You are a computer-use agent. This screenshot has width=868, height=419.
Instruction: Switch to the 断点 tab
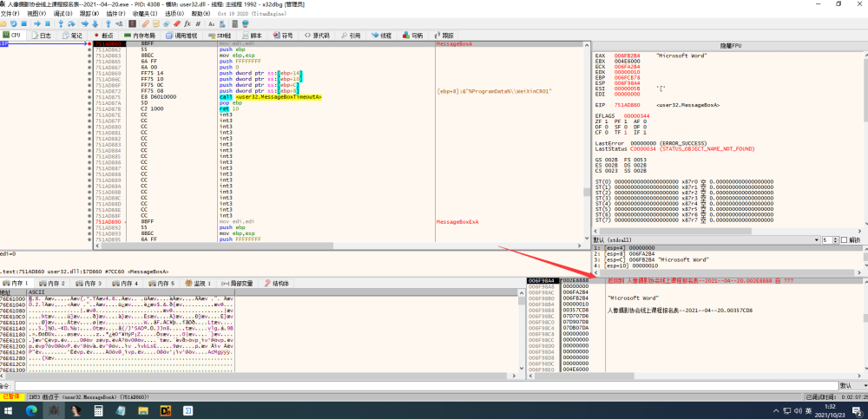point(104,36)
